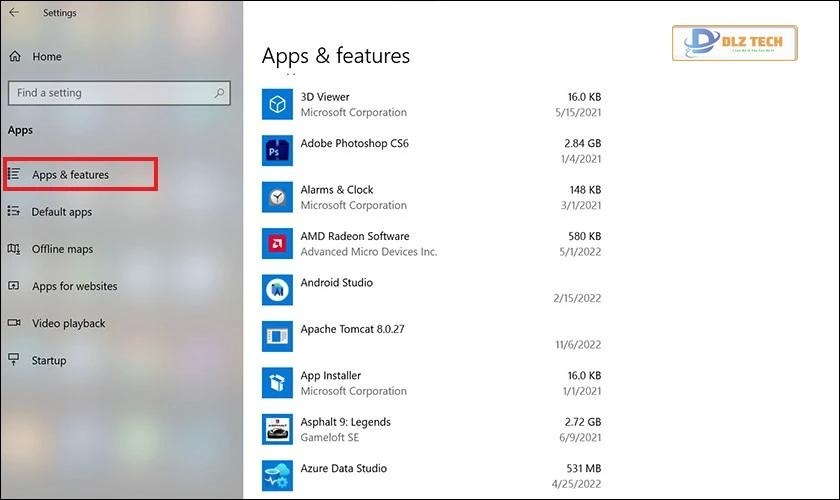Screen dimensions: 840x500
Task: Click the Gameloft SE publisher text
Action: [329, 437]
